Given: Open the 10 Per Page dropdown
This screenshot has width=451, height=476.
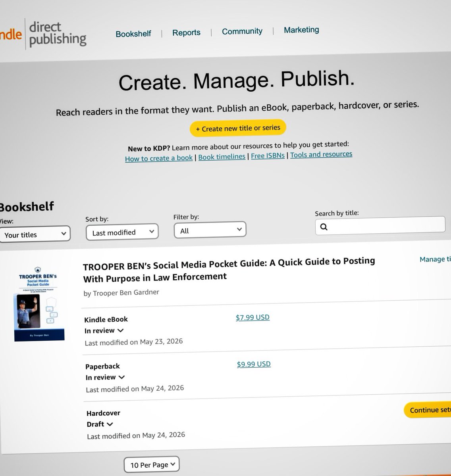Looking at the screenshot, I should [152, 464].
